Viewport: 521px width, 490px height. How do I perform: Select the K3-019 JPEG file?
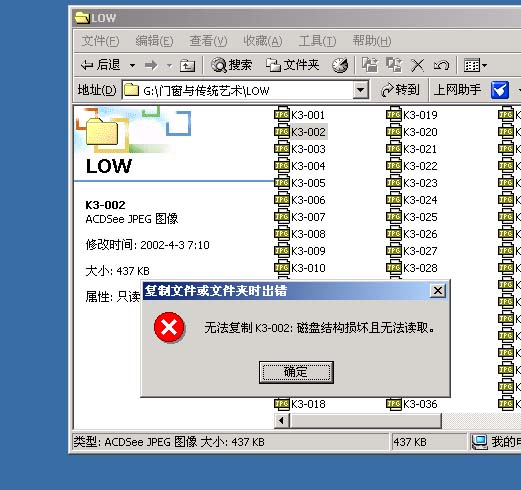coord(412,115)
